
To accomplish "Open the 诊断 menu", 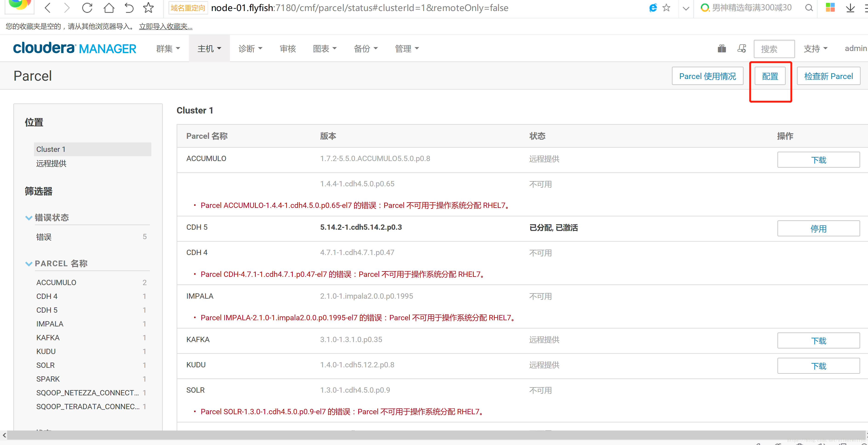I will 250,48.
